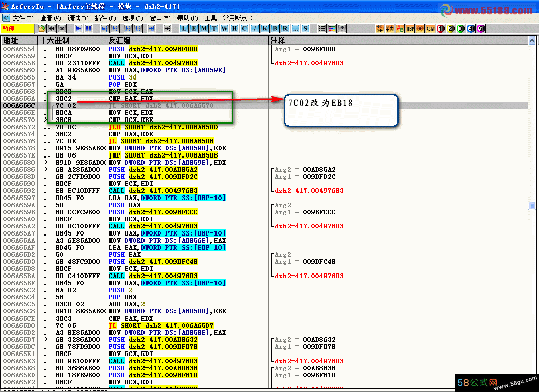The height and width of the screenshot is (392, 539).
Task: Show Patches window (slash button)
Action: [255, 29]
